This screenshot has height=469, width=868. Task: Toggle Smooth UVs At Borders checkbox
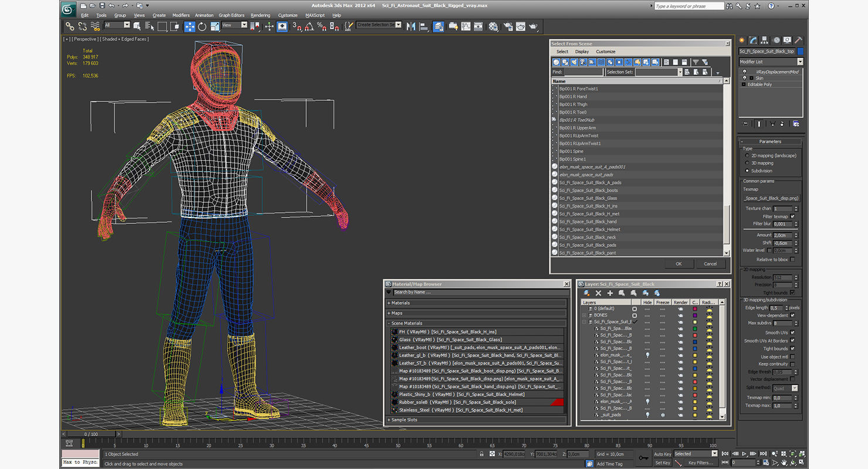[792, 341]
